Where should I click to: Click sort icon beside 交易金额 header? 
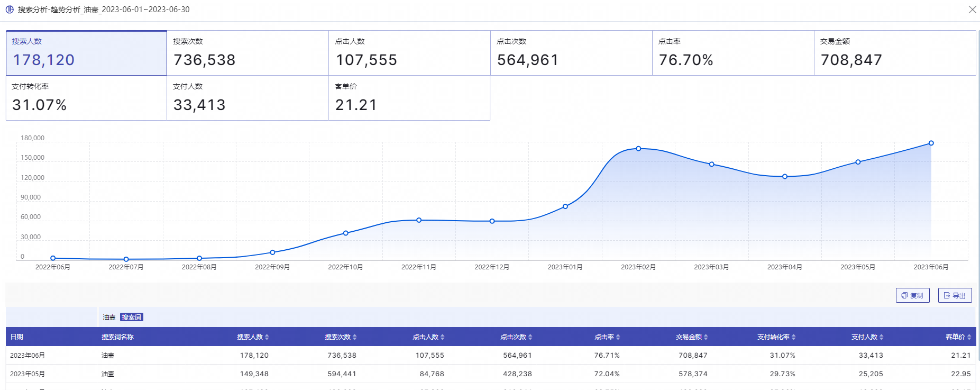pos(706,337)
